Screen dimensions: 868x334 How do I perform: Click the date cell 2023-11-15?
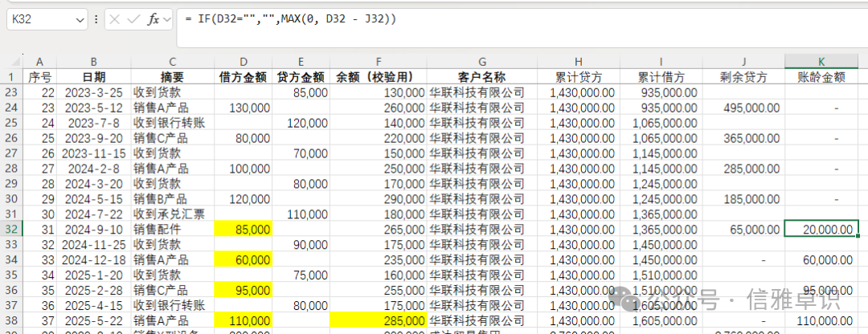pos(93,153)
